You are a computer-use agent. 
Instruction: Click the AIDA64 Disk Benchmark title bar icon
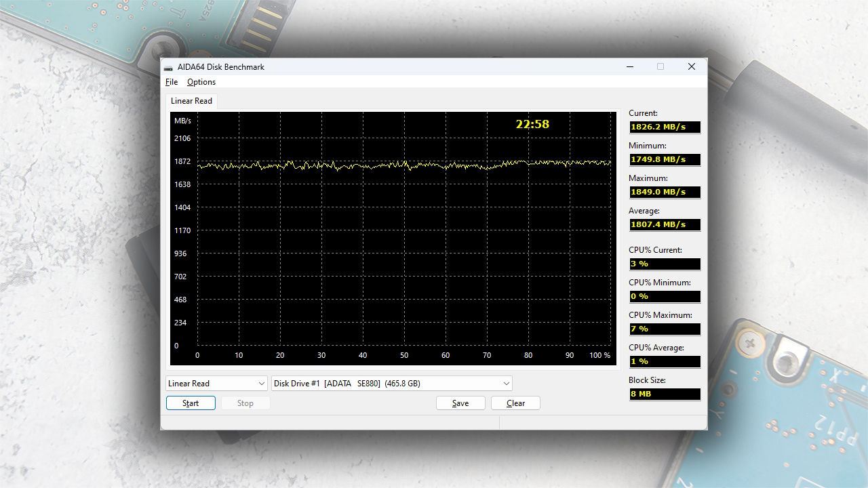(x=168, y=67)
